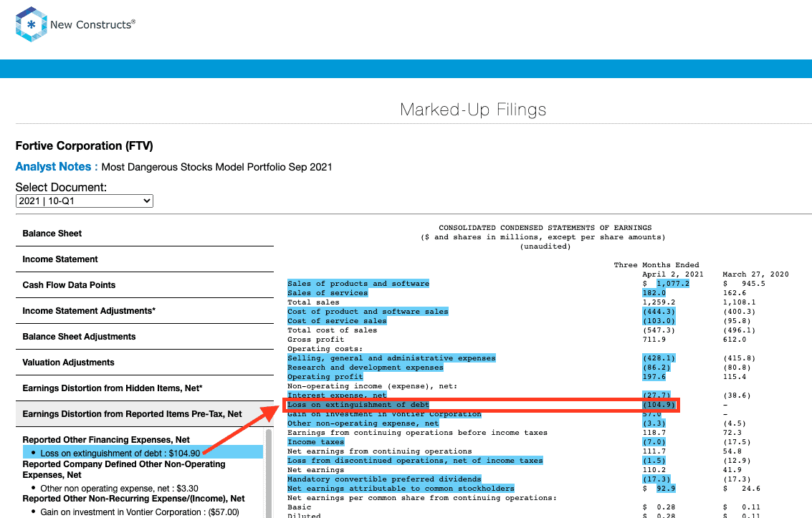Screen dimensions: 812x518
Task: Open the Select Document dropdown showing 2021 | 10-Q1
Action: (85, 201)
